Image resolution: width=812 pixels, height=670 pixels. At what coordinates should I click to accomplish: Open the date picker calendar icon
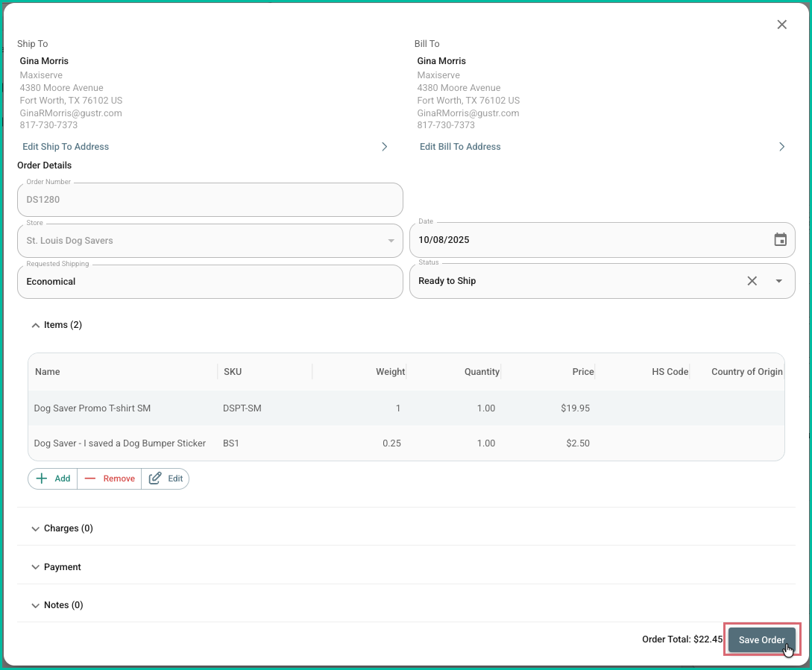[780, 240]
